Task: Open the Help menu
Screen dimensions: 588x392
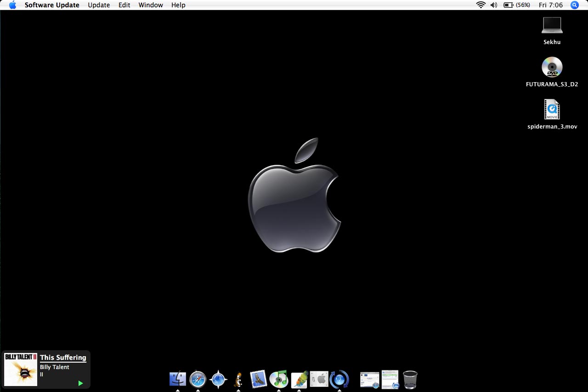Action: point(178,5)
